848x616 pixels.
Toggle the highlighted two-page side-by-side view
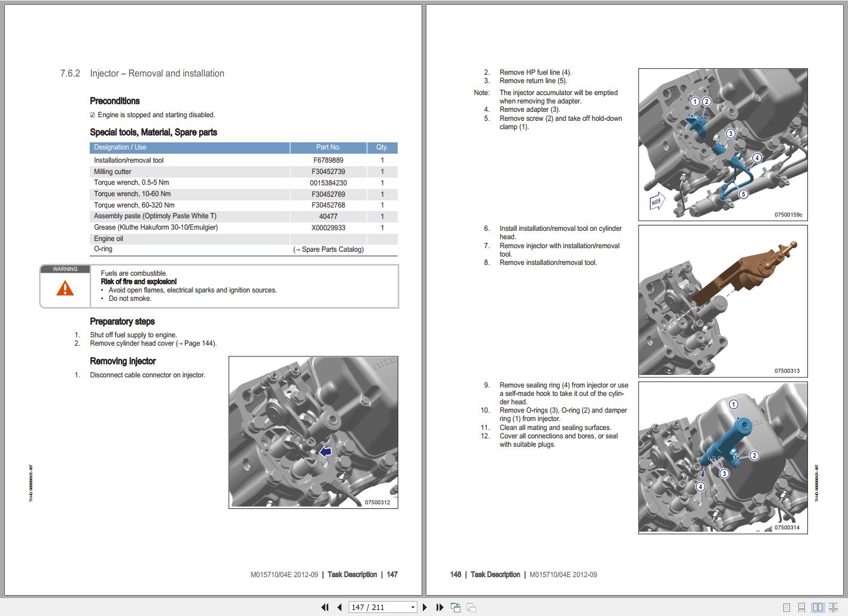pyautogui.click(x=819, y=607)
